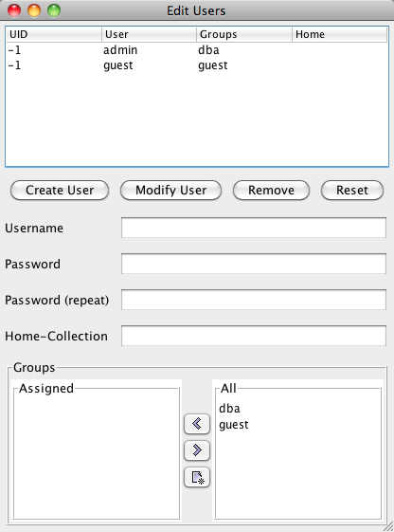The image size is (394, 532).
Task: Click the right arrow unassign-group icon
Action: [197, 450]
